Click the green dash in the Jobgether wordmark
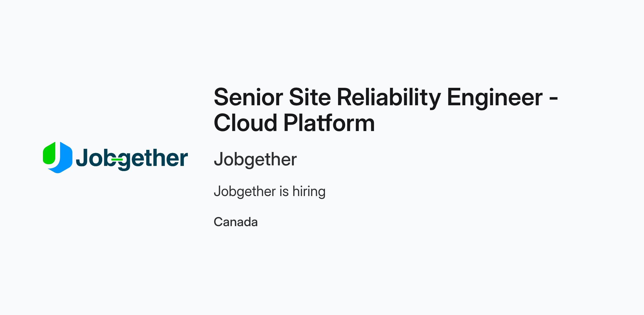The height and width of the screenshot is (315, 644). pos(117,160)
